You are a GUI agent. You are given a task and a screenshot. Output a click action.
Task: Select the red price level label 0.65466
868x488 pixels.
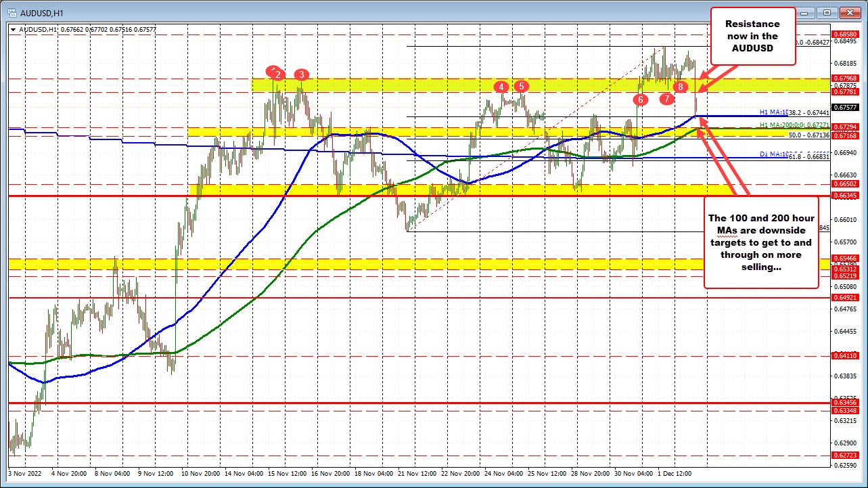(x=846, y=258)
